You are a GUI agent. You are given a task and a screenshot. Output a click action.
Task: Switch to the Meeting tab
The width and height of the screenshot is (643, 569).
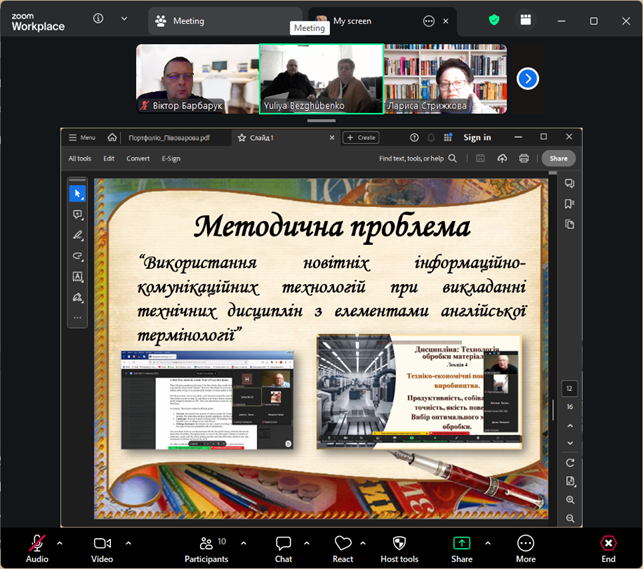coord(225,21)
